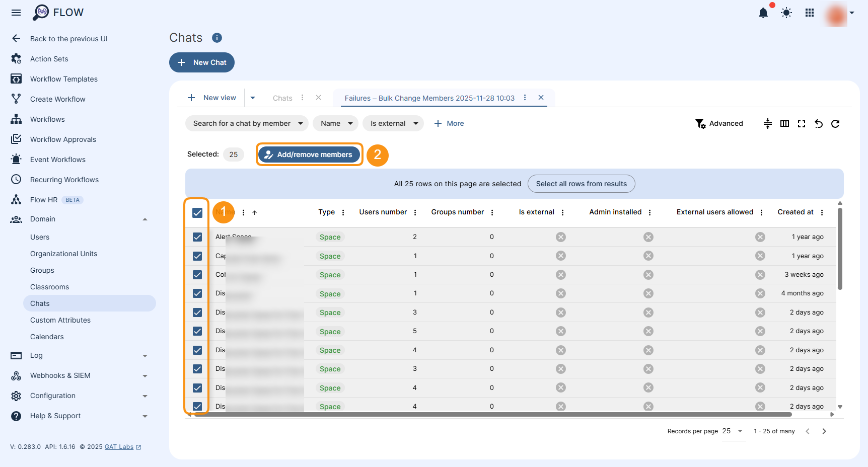Switch to the Chats view tab

click(282, 98)
